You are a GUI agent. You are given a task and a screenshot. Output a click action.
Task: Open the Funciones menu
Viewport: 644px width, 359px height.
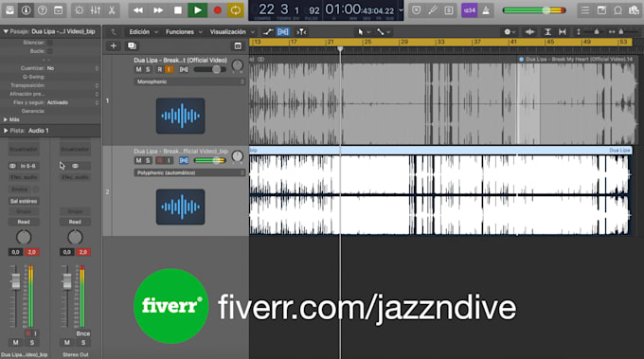coord(184,31)
